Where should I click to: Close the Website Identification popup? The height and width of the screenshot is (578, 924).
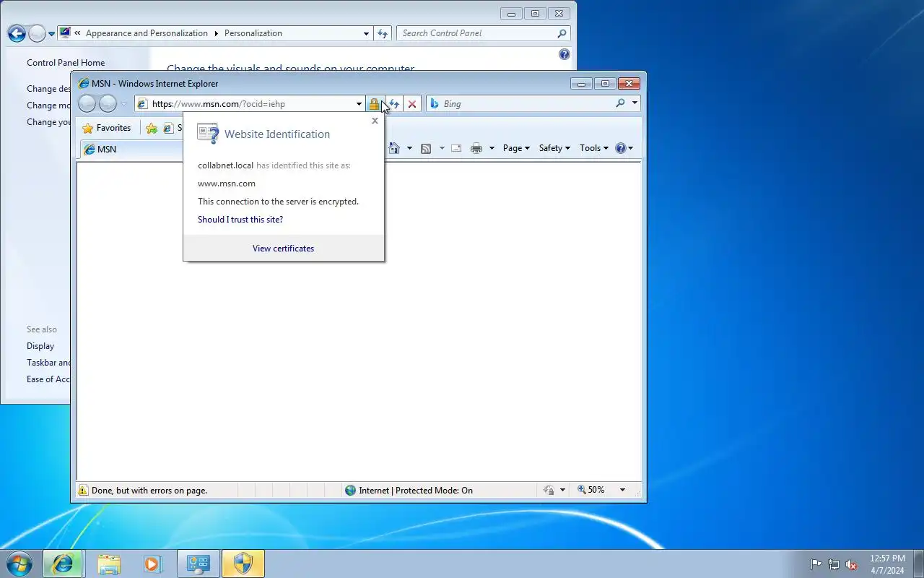point(375,121)
